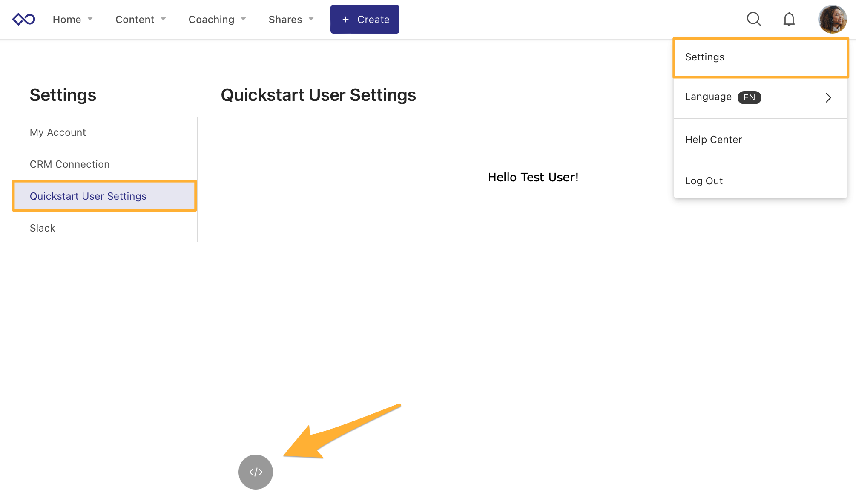Click the Shares navigation item
The image size is (856, 504).
tap(285, 19)
